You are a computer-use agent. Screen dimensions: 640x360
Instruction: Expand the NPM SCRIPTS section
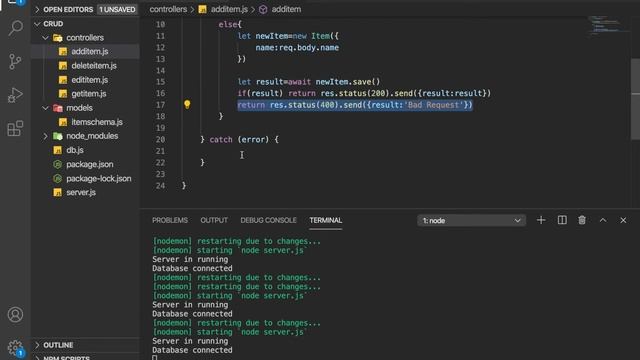(66, 358)
